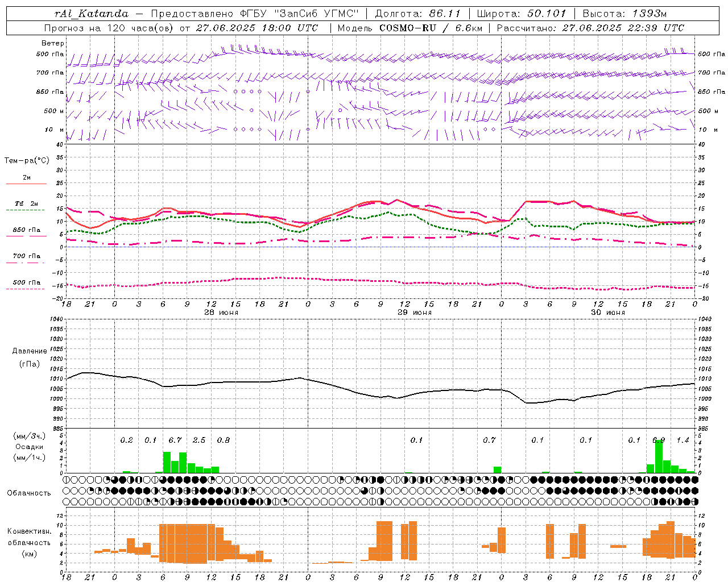
Task: Click the 700 гПа temperature legend label
Action: pos(27,256)
